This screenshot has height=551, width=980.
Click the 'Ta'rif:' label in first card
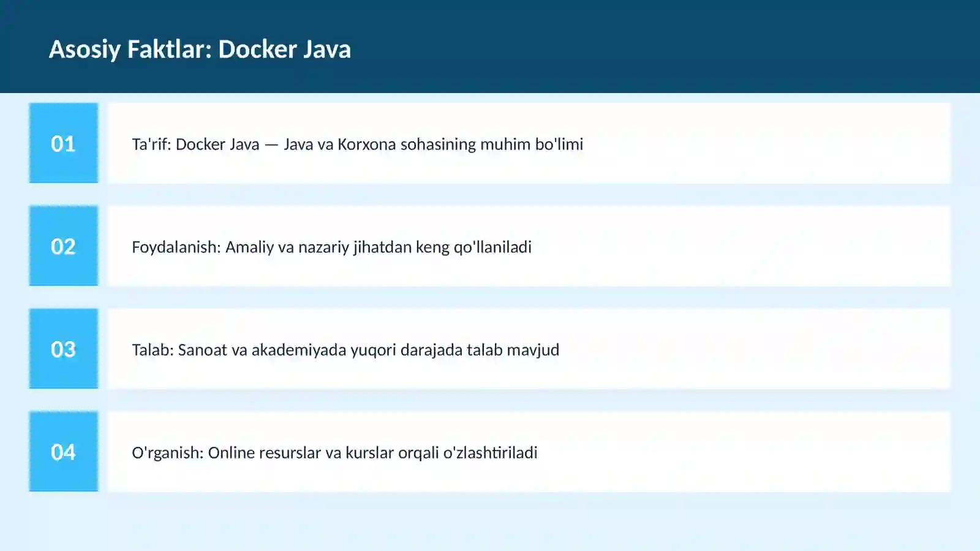point(151,144)
